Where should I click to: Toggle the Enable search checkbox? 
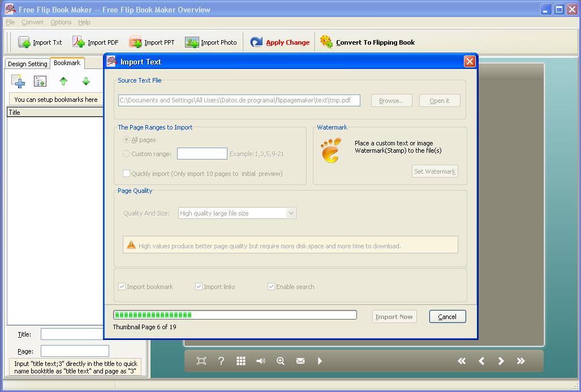(x=271, y=286)
